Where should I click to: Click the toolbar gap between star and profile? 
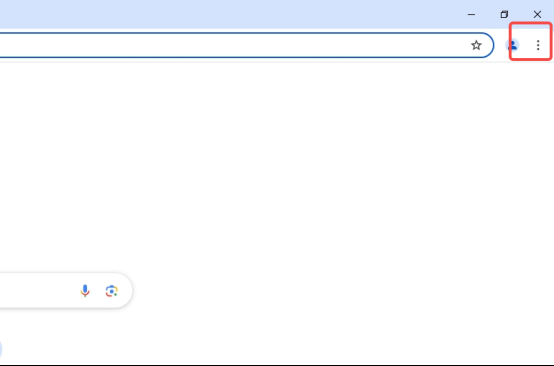500,45
